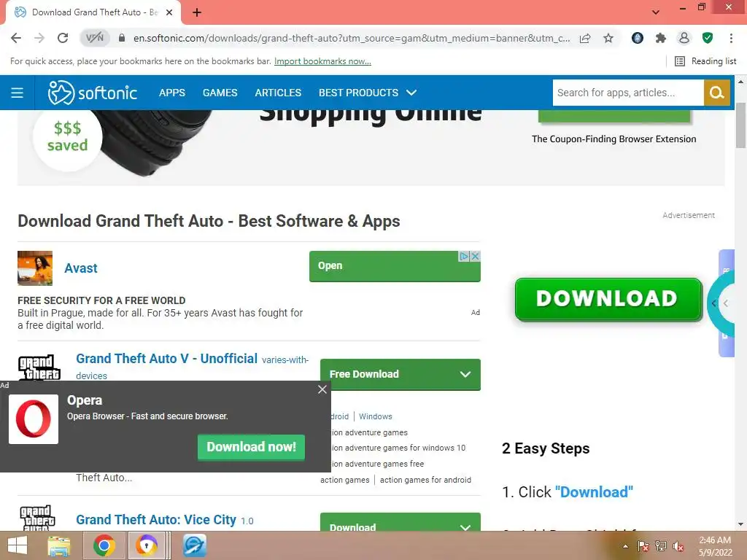Open Chrome three-dot menu
Viewport: 747px width, 560px height.
[731, 38]
